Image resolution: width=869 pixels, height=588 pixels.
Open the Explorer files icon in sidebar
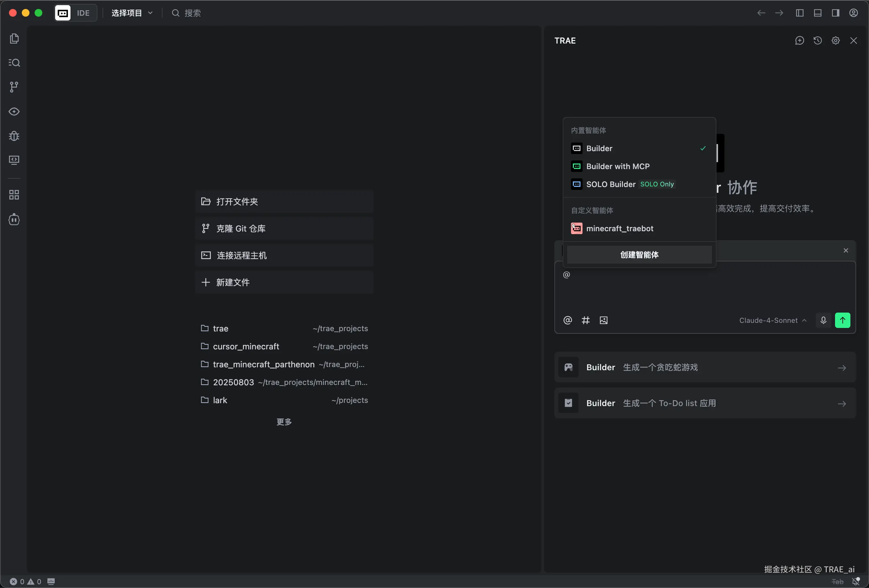pyautogui.click(x=14, y=38)
